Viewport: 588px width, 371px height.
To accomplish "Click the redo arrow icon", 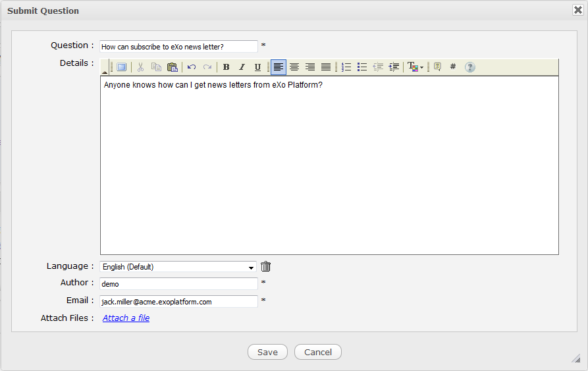I will tap(207, 67).
